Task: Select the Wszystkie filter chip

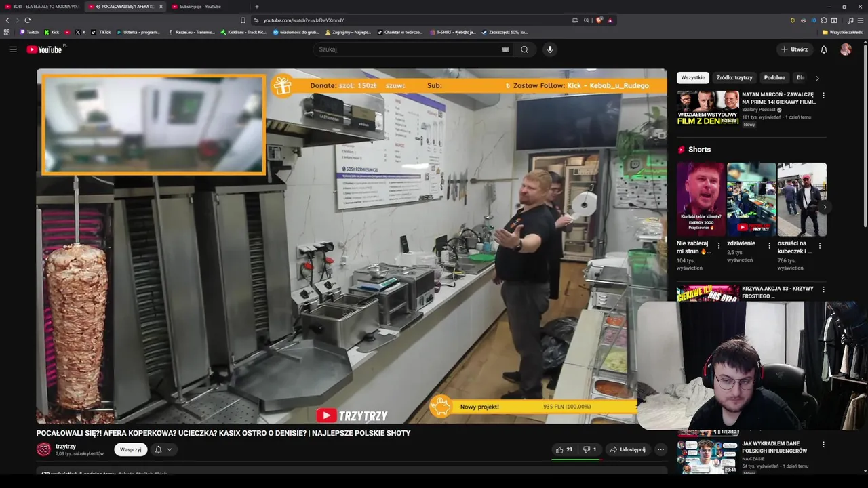Action: [693, 78]
